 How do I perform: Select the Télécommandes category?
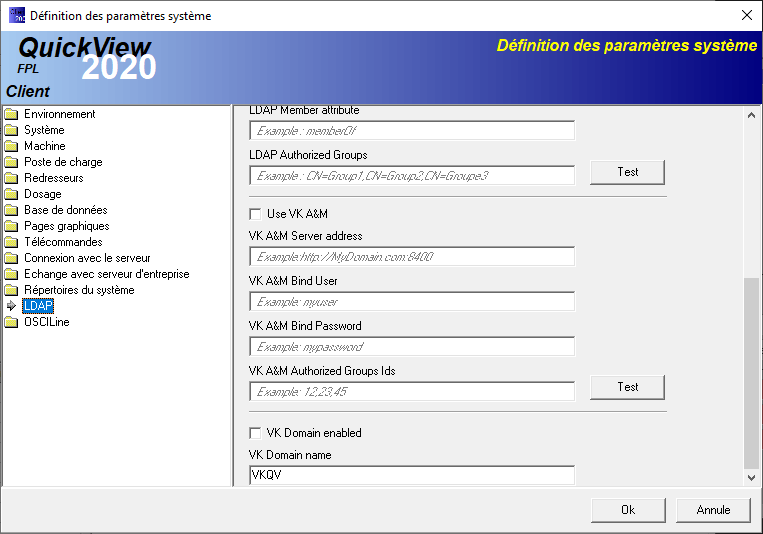pyautogui.click(x=63, y=242)
